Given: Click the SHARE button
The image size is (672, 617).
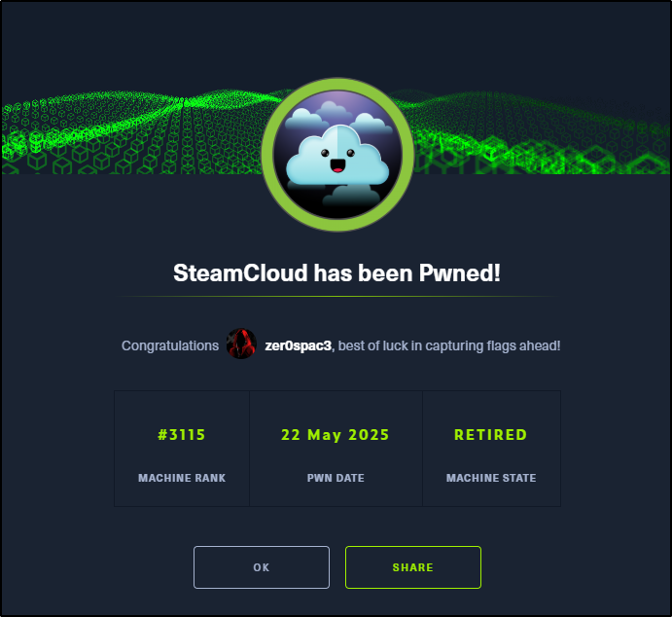Looking at the screenshot, I should pos(413,566).
